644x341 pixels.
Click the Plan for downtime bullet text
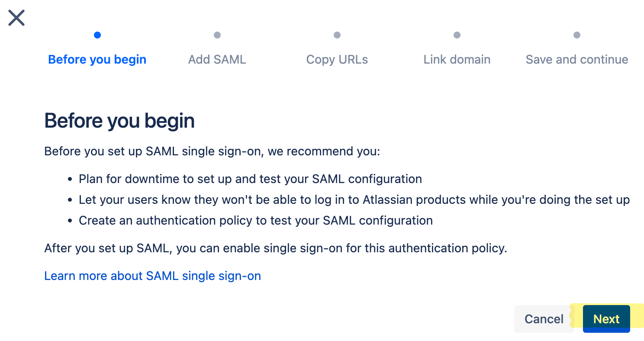(250, 179)
